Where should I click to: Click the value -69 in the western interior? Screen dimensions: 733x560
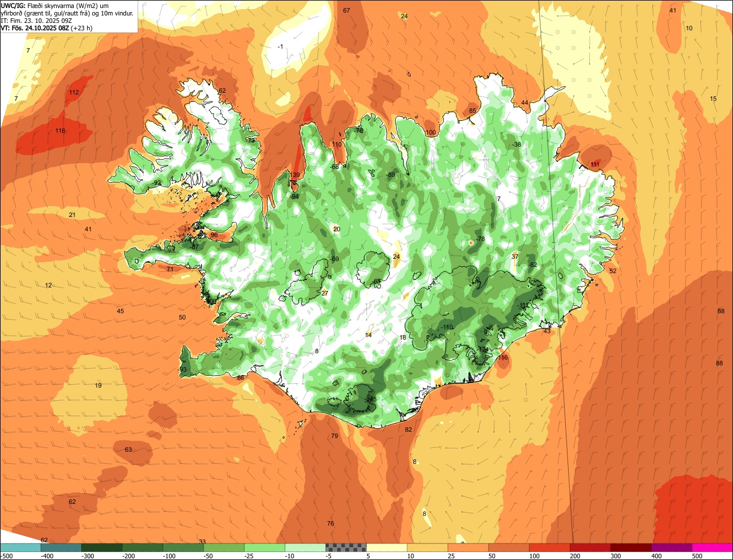click(335, 259)
